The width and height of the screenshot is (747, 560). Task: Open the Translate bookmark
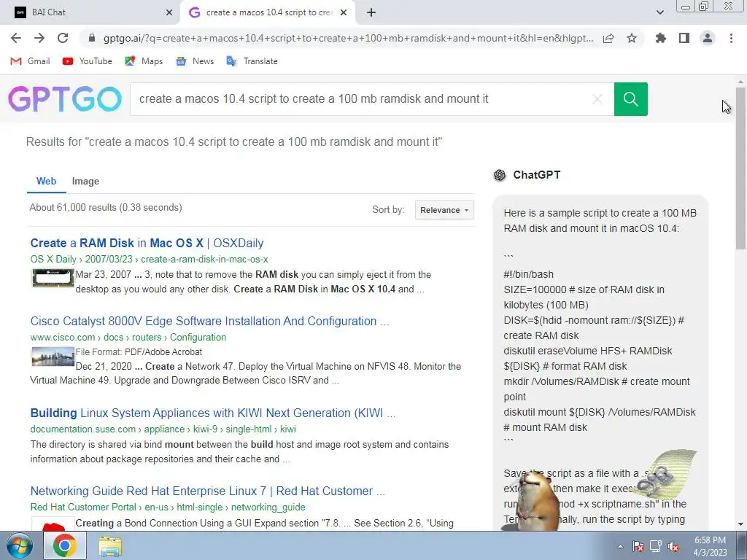pyautogui.click(x=252, y=61)
